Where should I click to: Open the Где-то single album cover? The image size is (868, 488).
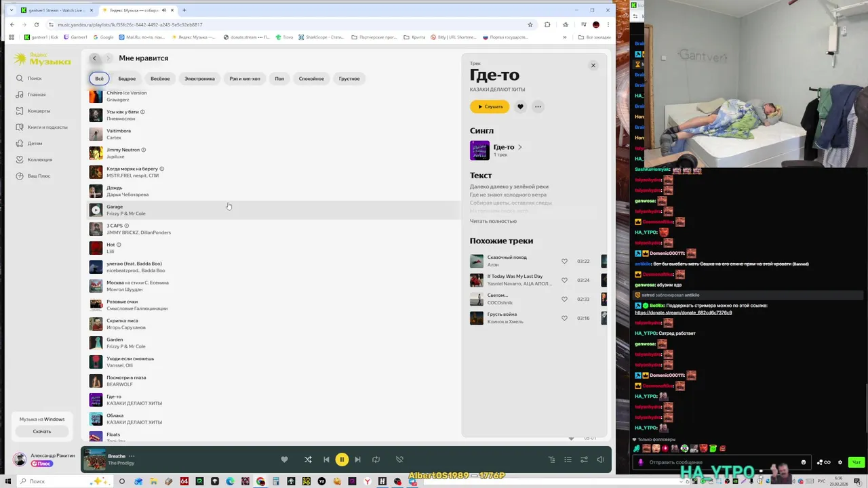coord(479,150)
